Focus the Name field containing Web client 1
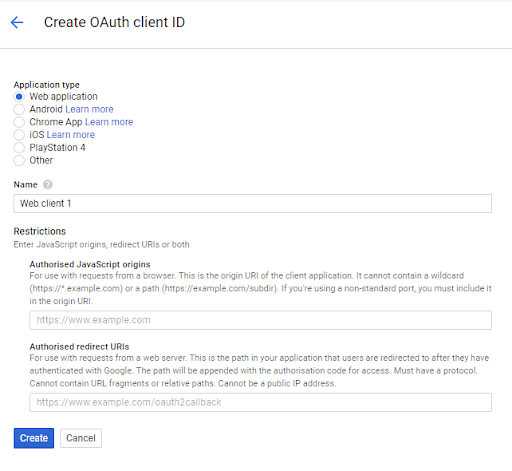The image size is (512, 471). 252,203
